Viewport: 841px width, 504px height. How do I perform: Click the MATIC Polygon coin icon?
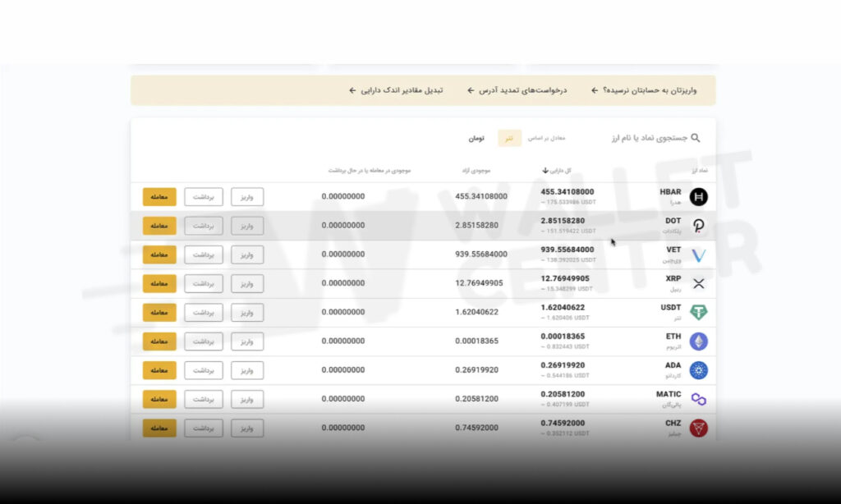pos(698,400)
